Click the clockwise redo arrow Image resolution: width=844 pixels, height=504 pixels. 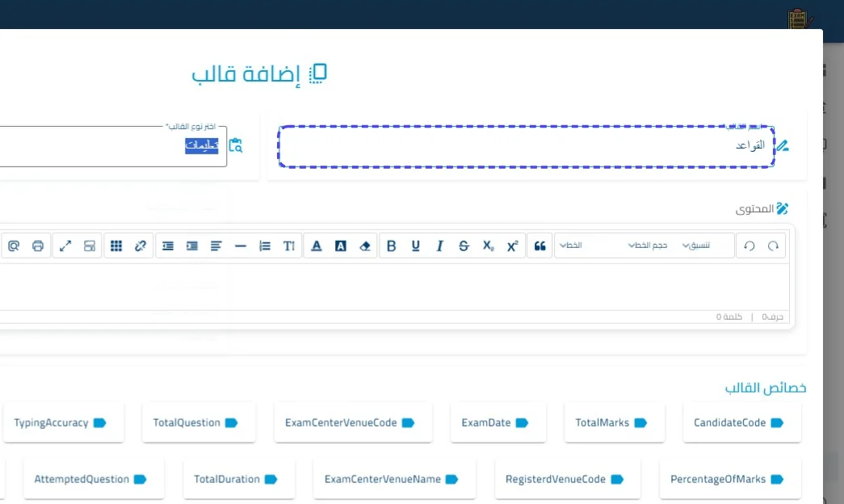click(x=774, y=246)
